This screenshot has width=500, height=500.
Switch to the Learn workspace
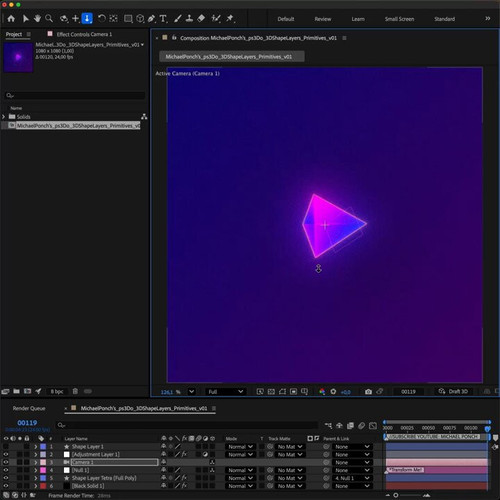pos(358,19)
